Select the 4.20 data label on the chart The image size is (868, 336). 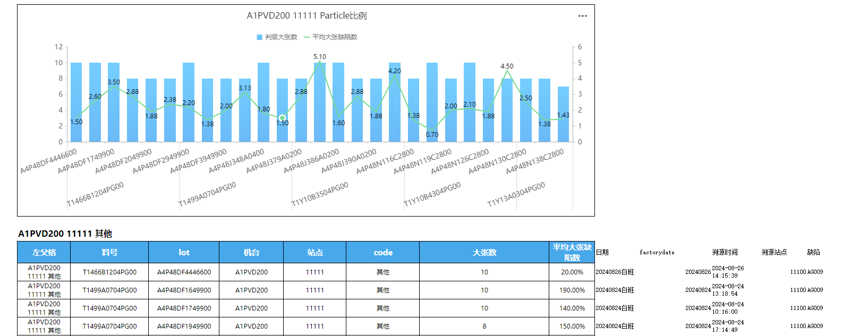point(395,71)
